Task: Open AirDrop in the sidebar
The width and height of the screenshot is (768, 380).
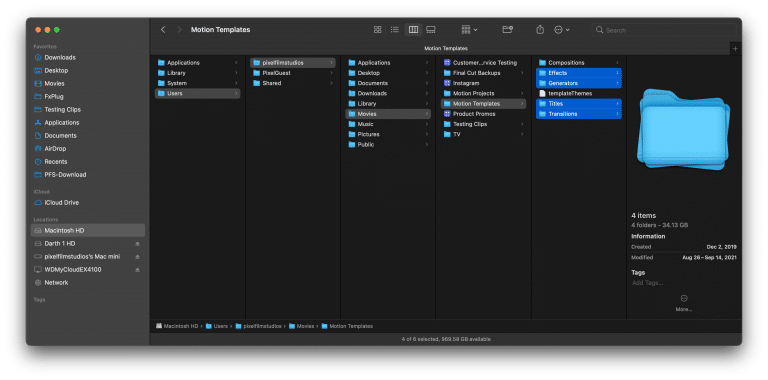Action: [x=55, y=148]
